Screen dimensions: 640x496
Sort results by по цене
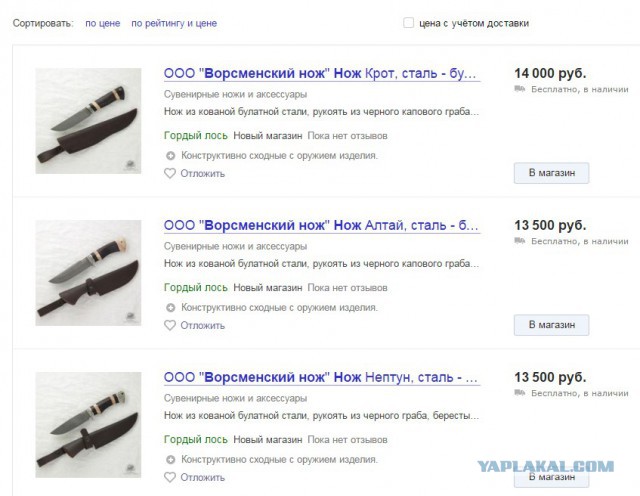[x=102, y=23]
